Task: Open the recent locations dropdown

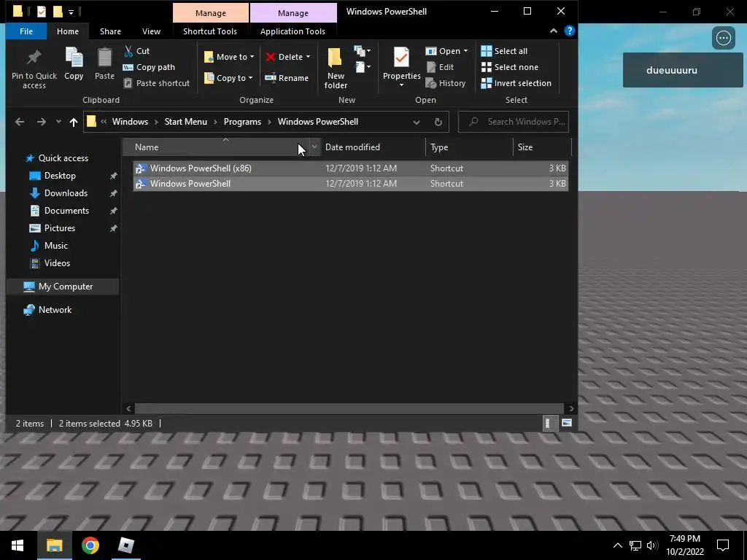Action: pos(58,122)
